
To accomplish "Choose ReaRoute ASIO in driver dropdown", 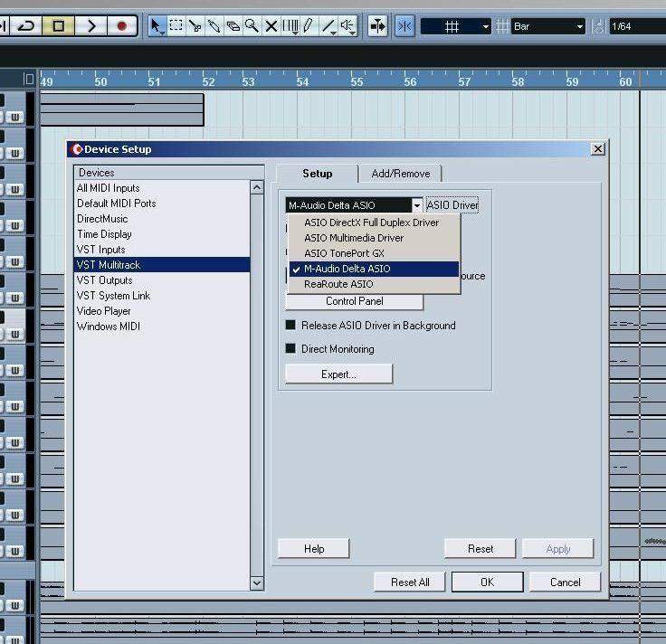I will (x=338, y=284).
